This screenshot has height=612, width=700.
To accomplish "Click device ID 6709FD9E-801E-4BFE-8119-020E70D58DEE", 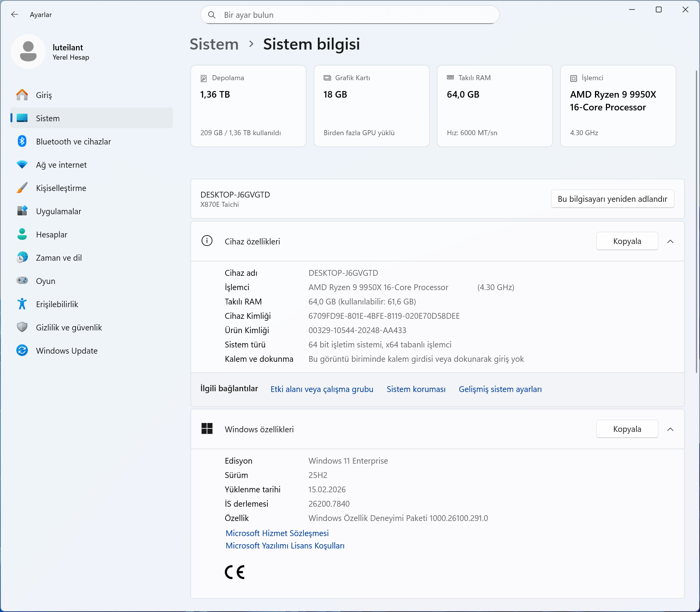I will click(384, 316).
